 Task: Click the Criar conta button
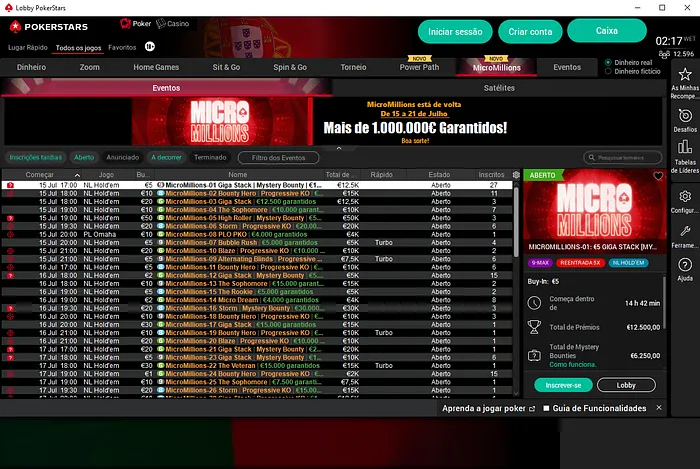click(530, 32)
